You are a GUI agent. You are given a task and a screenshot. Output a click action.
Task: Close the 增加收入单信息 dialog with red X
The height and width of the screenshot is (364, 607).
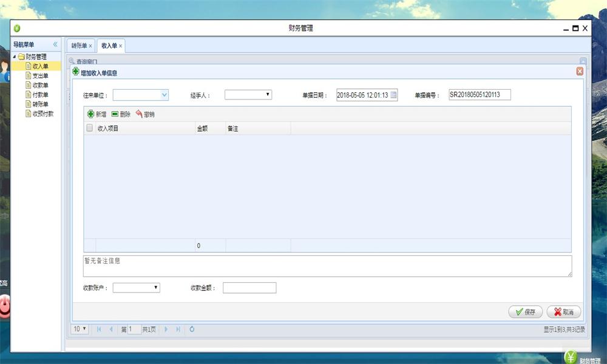(580, 72)
